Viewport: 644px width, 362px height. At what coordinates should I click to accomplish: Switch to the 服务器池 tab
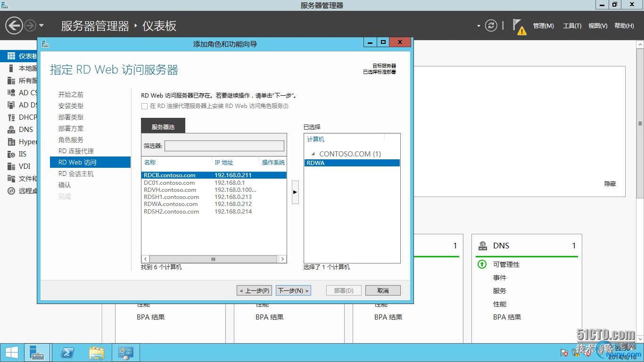coord(163,127)
